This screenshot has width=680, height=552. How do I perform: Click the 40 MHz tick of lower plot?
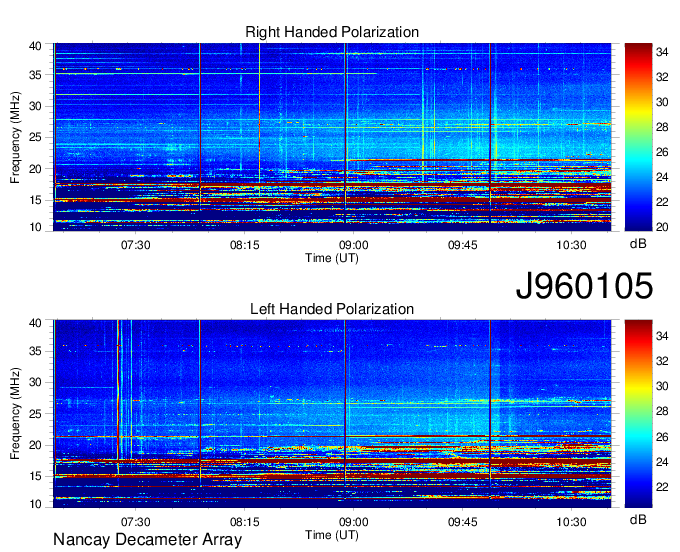pyautogui.click(x=36, y=323)
